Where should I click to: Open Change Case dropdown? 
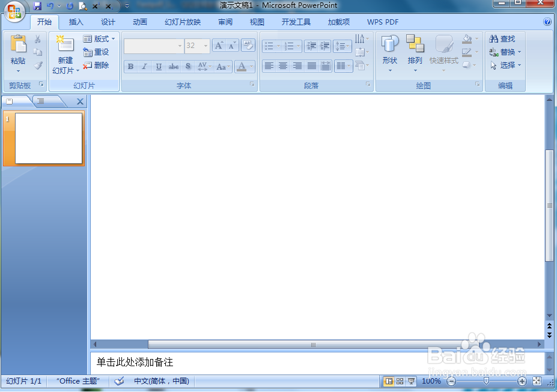224,67
